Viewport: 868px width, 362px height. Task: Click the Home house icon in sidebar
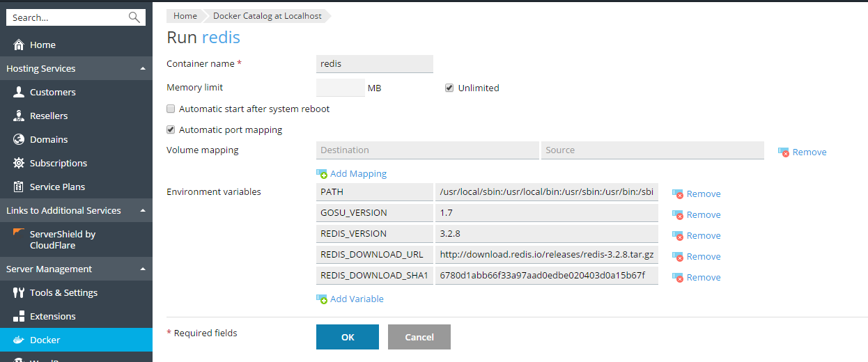tap(19, 45)
